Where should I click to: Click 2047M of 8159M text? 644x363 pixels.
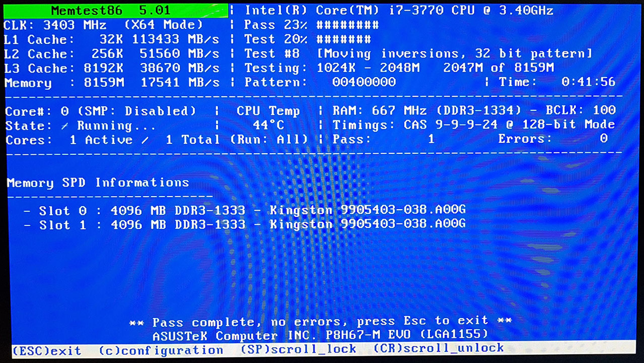pos(498,68)
